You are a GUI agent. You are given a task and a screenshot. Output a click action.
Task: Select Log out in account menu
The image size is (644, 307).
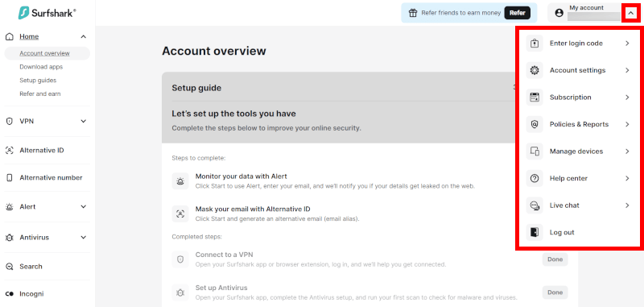578,232
